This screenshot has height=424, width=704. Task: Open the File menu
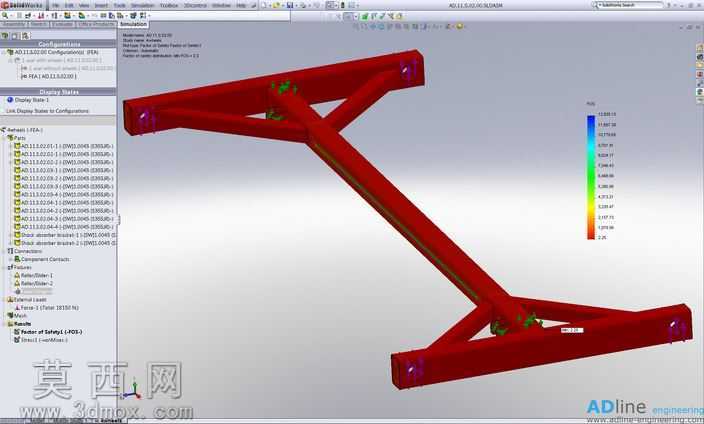[x=56, y=5]
